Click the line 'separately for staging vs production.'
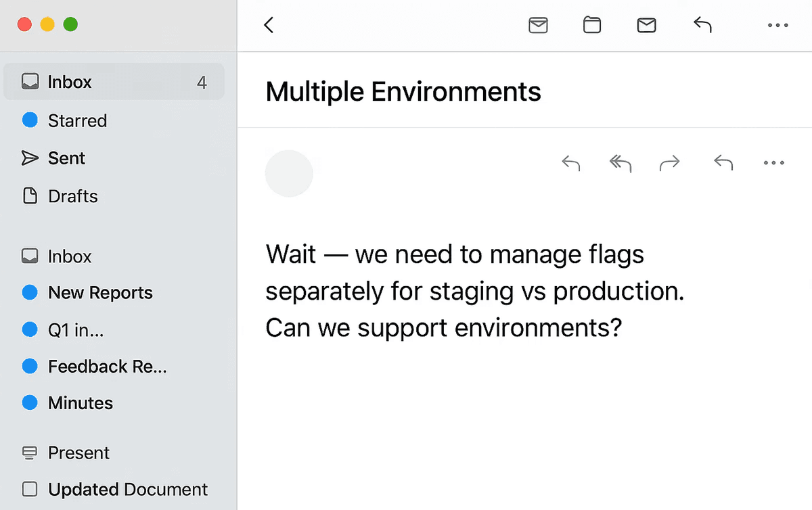This screenshot has height=510, width=812. point(475,292)
